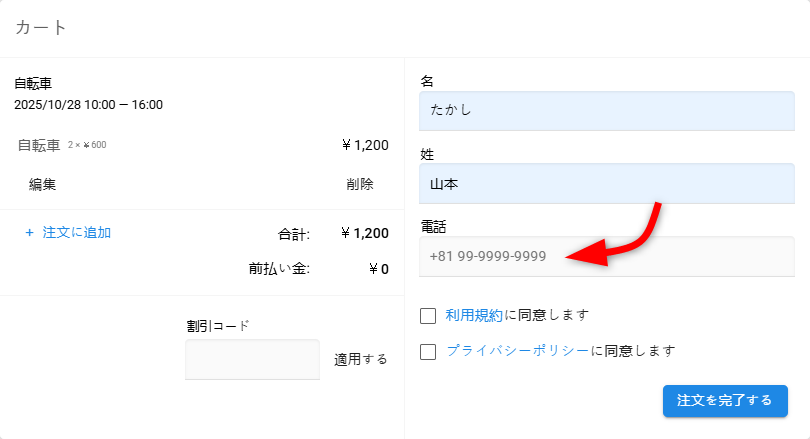The image size is (810, 439).
Task: Click the 合計 total amount ¥1,200
Action: pyautogui.click(x=364, y=233)
